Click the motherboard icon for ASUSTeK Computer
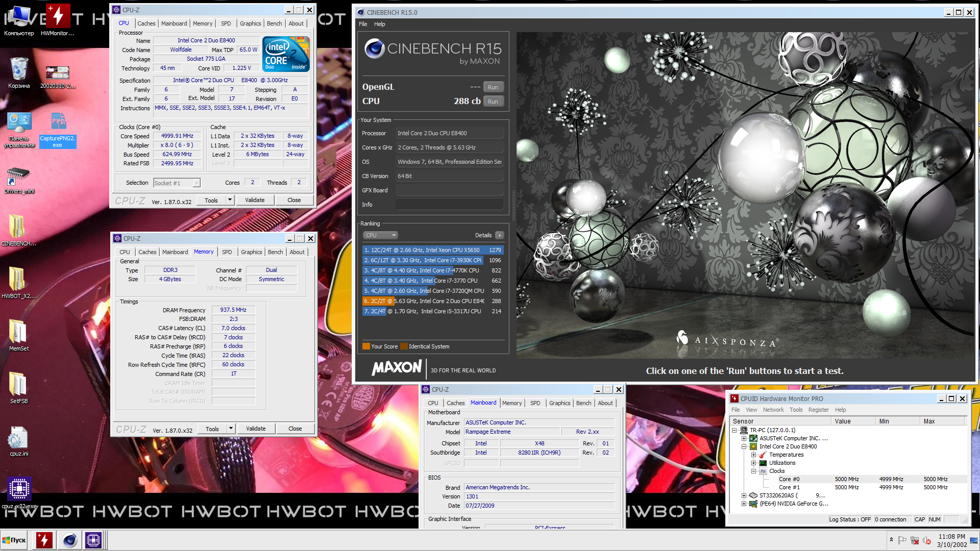This screenshot has height=551, width=980. coord(753,438)
